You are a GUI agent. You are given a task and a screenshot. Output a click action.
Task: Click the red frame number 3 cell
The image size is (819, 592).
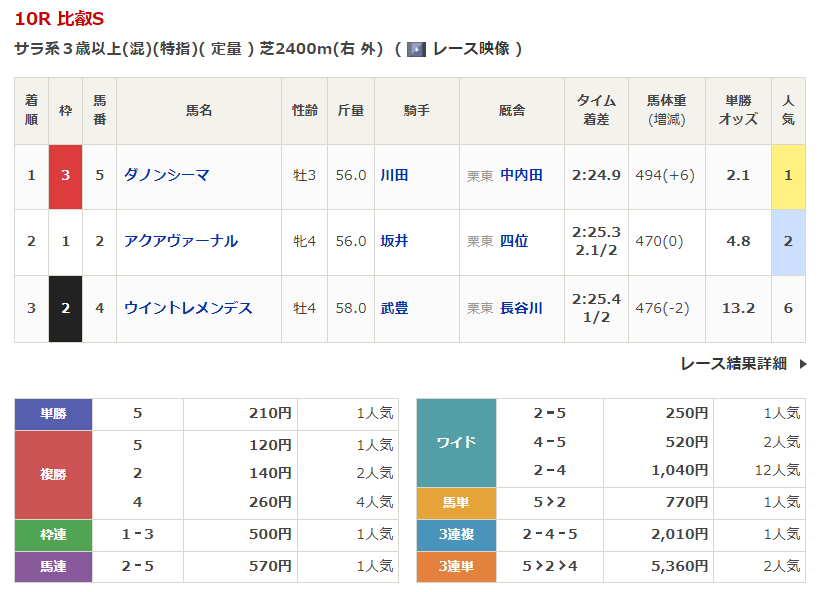(x=65, y=176)
